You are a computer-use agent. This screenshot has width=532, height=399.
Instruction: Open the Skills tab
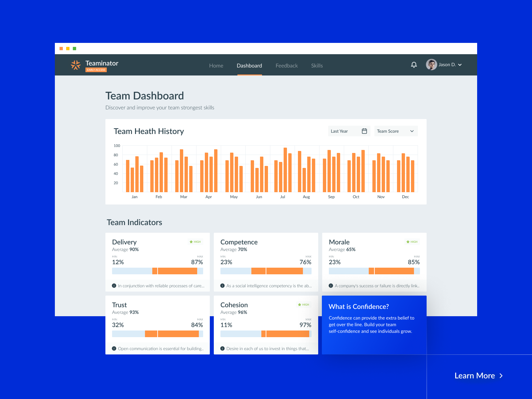click(x=317, y=66)
